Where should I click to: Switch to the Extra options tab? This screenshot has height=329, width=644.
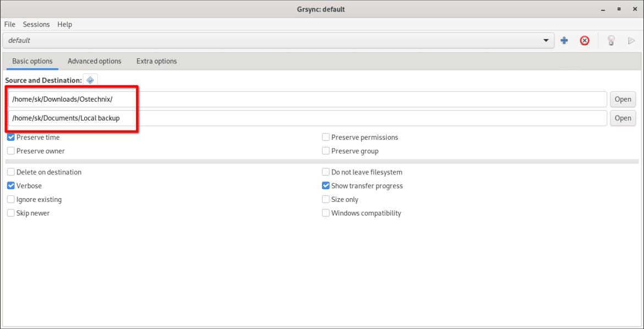point(156,61)
